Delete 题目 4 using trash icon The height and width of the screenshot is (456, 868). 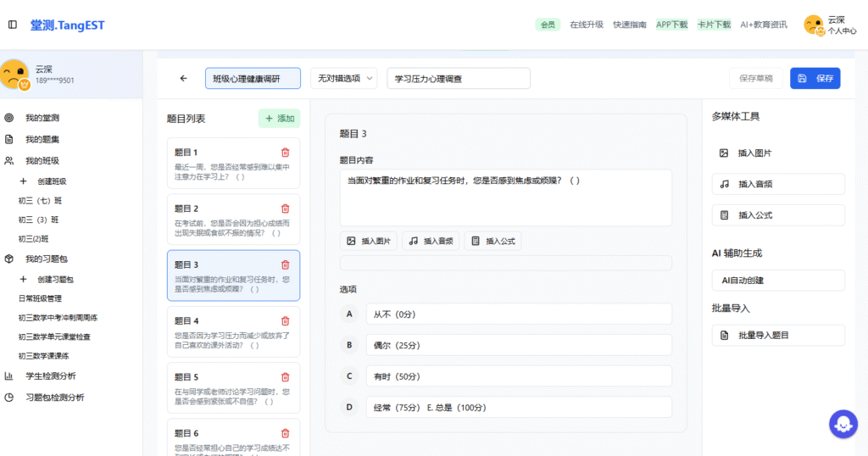(x=285, y=321)
